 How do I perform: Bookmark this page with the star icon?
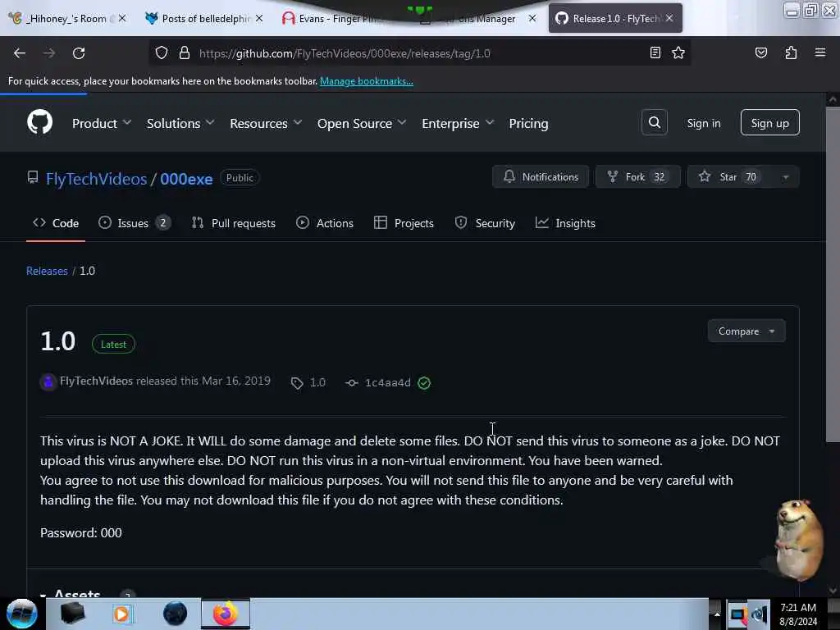[x=678, y=52]
